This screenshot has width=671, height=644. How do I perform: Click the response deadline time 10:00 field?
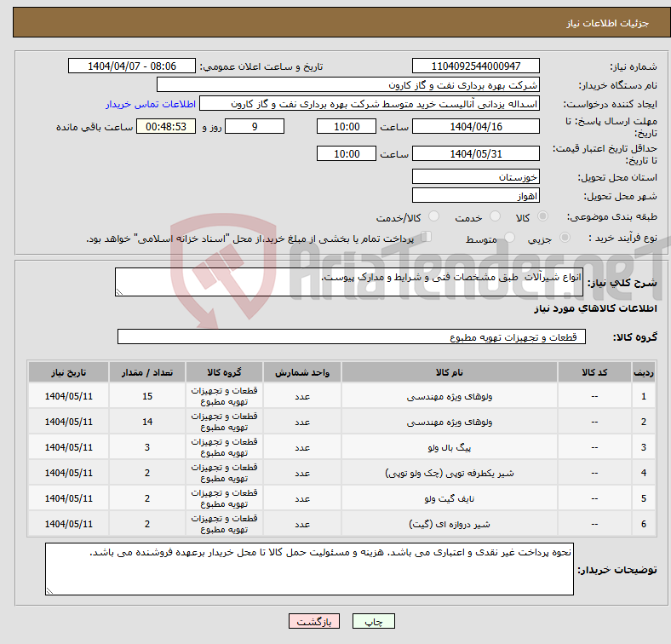(x=347, y=127)
